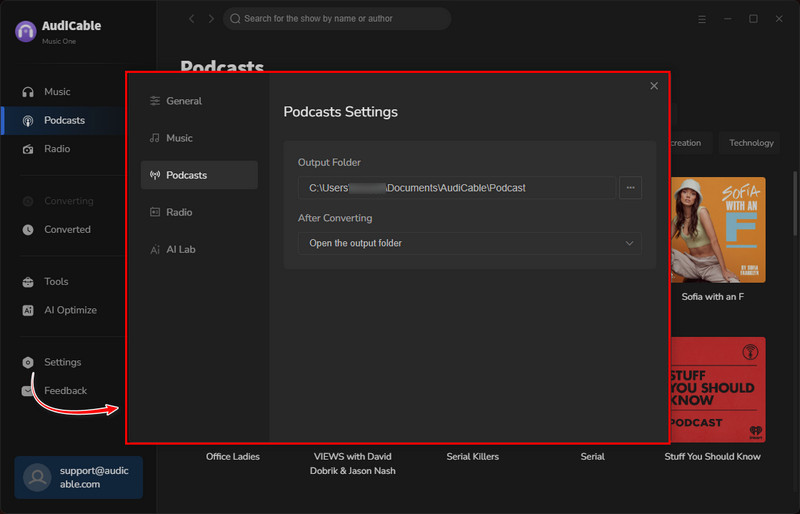Switch to General settings tab
Image resolution: width=800 pixels, height=514 pixels.
tap(199, 101)
